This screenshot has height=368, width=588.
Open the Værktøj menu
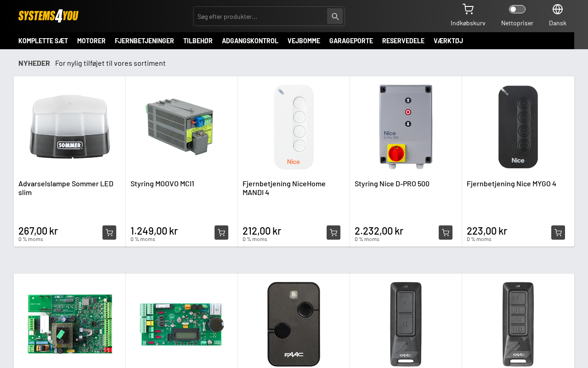[x=448, y=40]
